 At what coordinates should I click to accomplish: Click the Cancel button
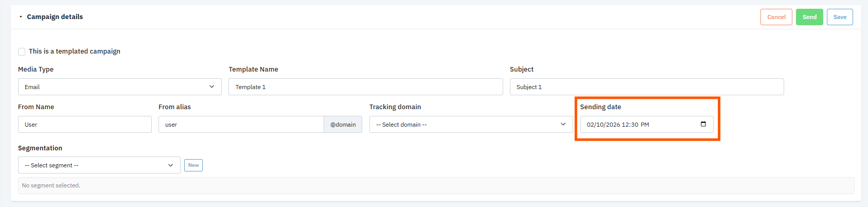(x=776, y=17)
